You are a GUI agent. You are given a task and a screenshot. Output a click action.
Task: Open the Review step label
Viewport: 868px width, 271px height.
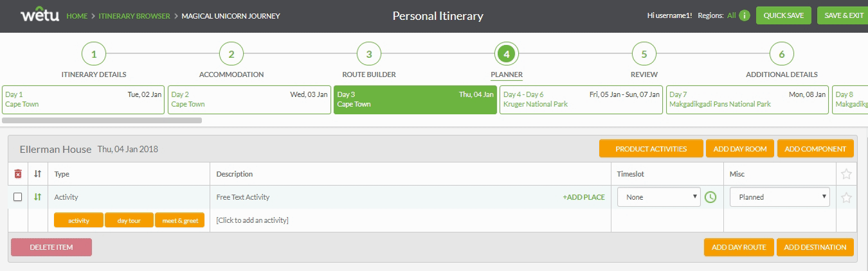644,74
